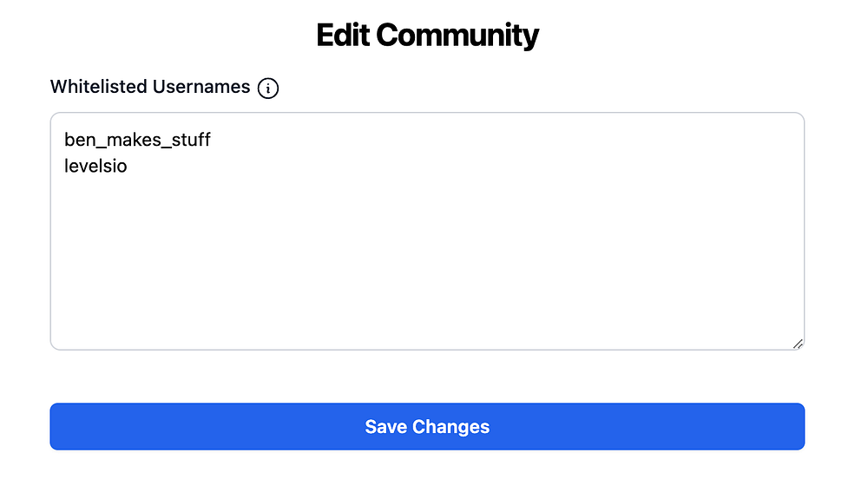The width and height of the screenshot is (868, 486).
Task: Click the textarea resize grip icon
Action: tap(798, 343)
